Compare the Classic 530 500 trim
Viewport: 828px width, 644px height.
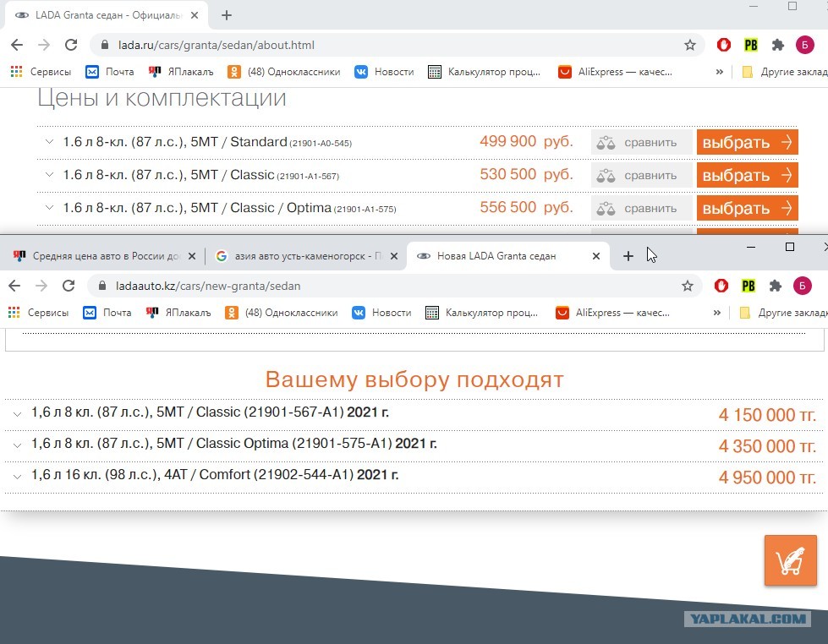coord(641,175)
